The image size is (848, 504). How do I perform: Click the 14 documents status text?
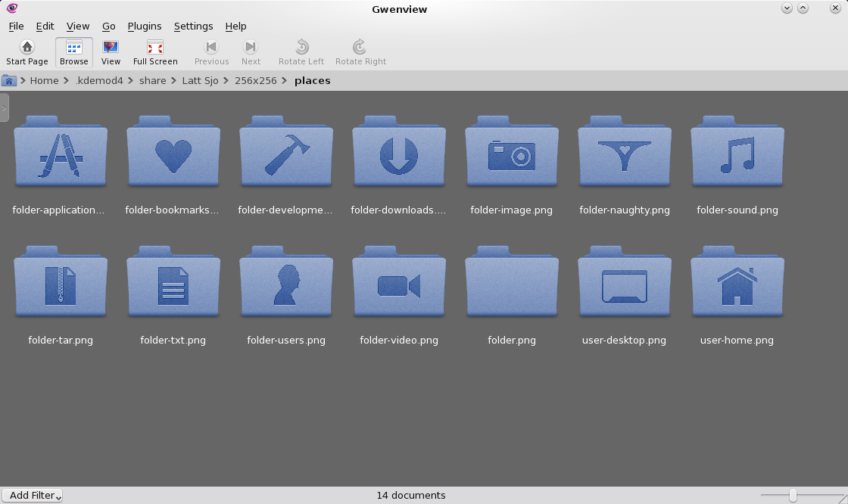click(411, 496)
